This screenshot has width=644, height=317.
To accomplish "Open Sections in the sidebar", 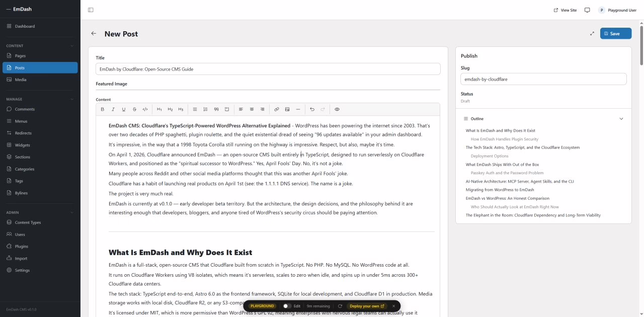I will tap(40, 157).
